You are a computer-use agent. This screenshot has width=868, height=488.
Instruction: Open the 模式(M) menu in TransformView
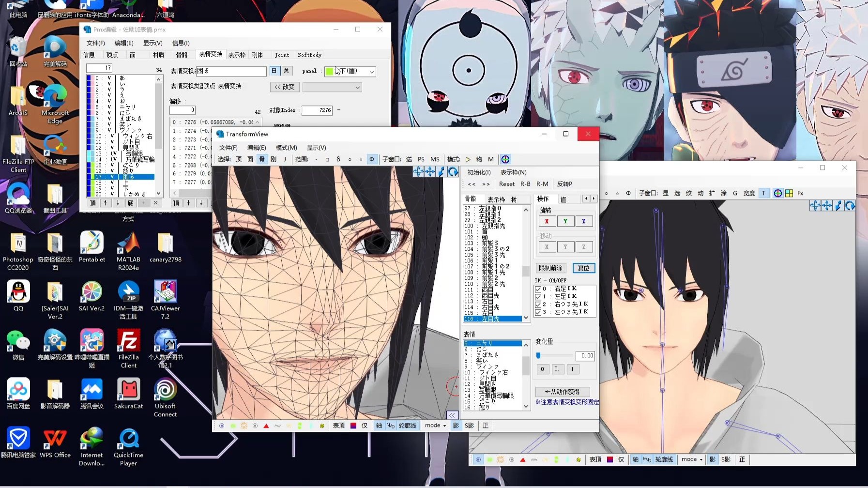pyautogui.click(x=287, y=148)
